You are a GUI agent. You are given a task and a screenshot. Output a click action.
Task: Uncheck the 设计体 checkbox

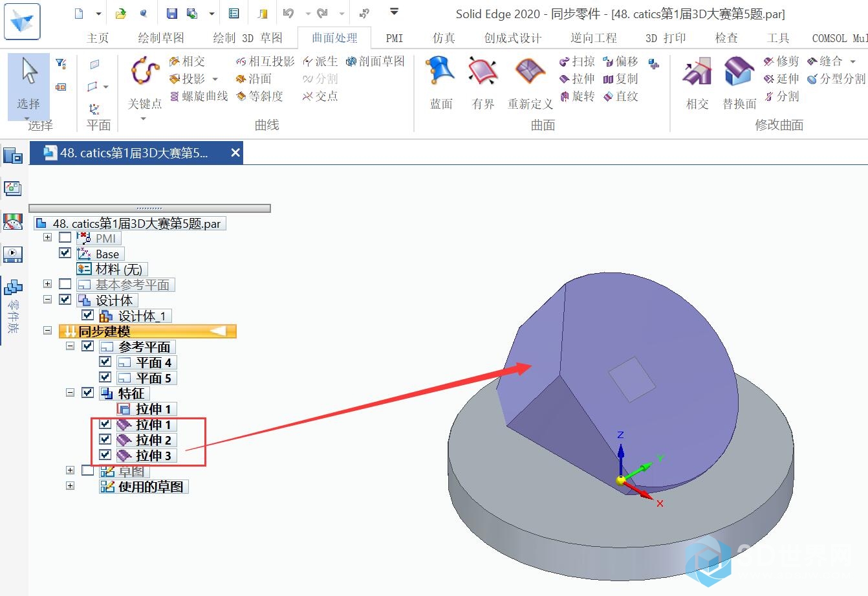[65, 300]
